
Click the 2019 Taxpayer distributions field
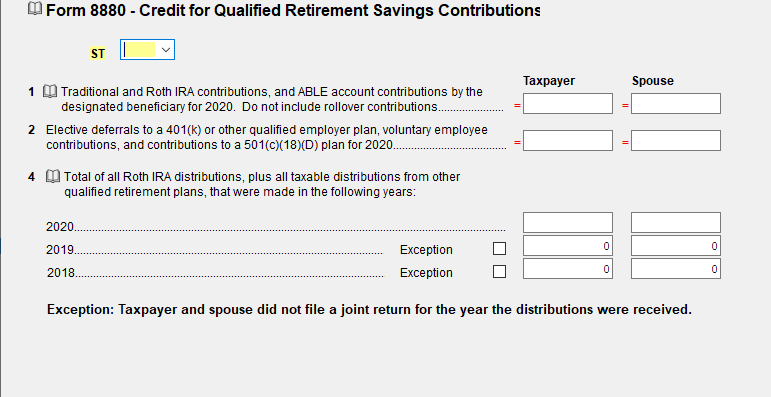coord(568,245)
